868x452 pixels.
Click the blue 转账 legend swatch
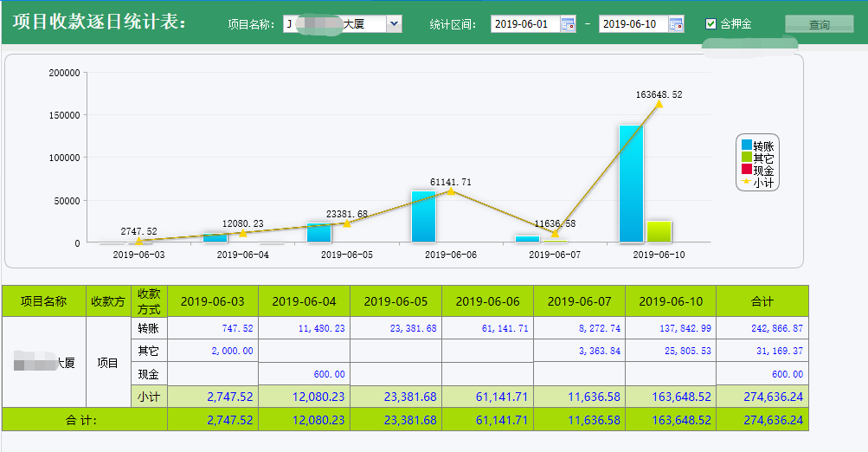point(746,146)
